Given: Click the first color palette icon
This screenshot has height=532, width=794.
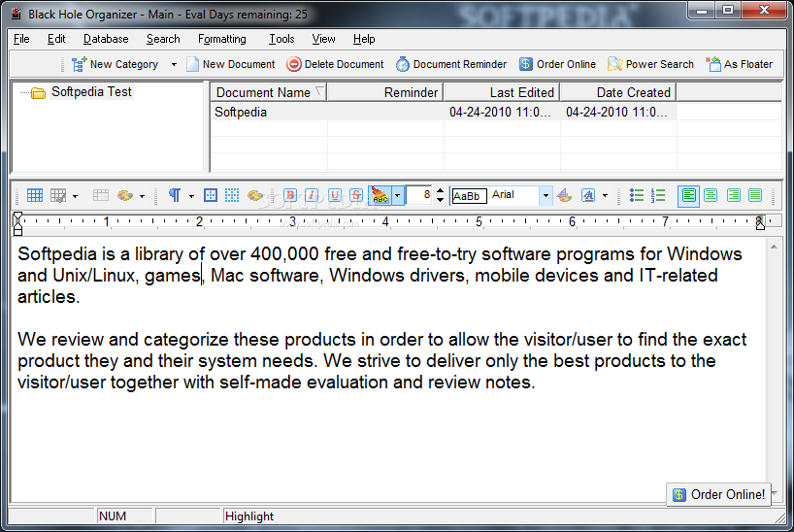Looking at the screenshot, I should (x=124, y=195).
